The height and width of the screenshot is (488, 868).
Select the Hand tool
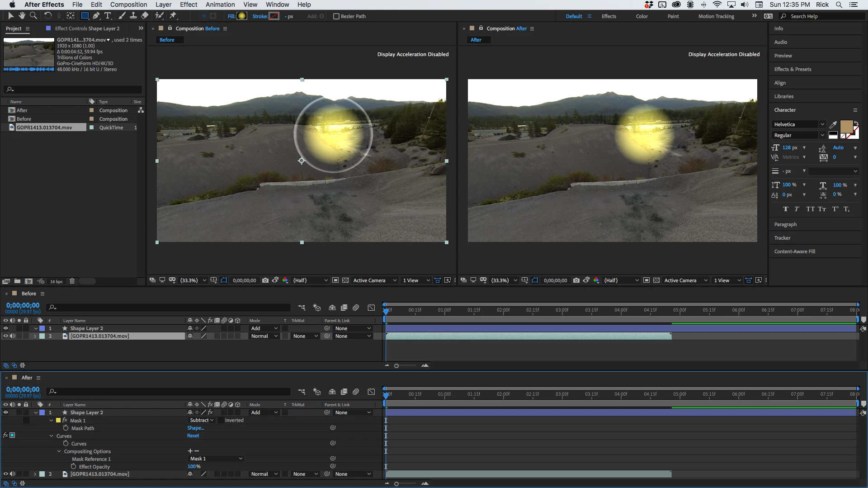point(22,16)
